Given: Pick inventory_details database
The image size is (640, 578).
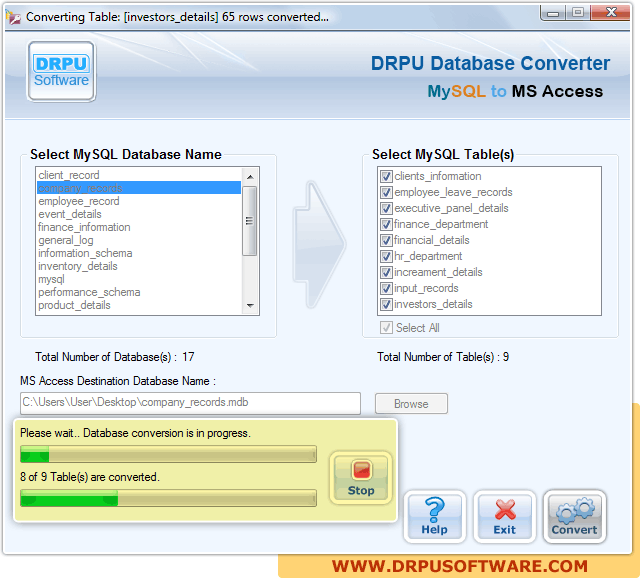Looking at the screenshot, I should pos(139,266).
